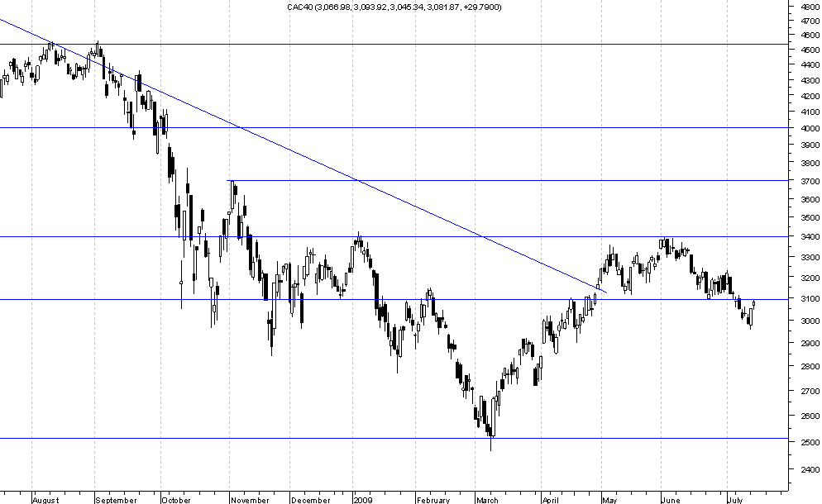This screenshot has height=504, width=822.
Task: Click the 3800 price label
Action: 810,163
